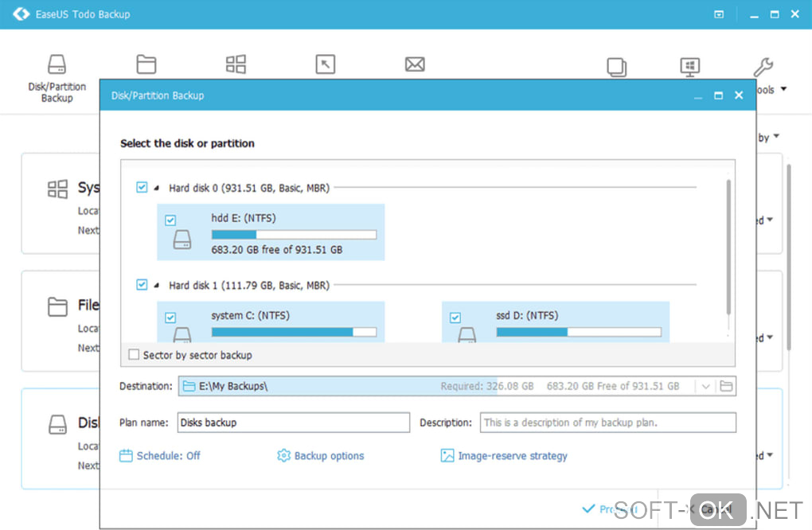Image resolution: width=812 pixels, height=530 pixels.
Task: Click EaseUS Todo Backup logo icon
Action: (21, 14)
